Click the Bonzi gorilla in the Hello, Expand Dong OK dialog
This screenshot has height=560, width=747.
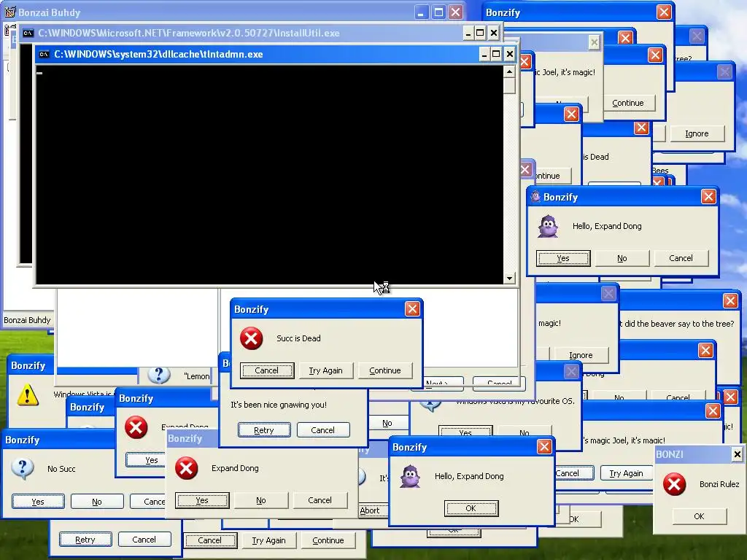pyautogui.click(x=410, y=476)
